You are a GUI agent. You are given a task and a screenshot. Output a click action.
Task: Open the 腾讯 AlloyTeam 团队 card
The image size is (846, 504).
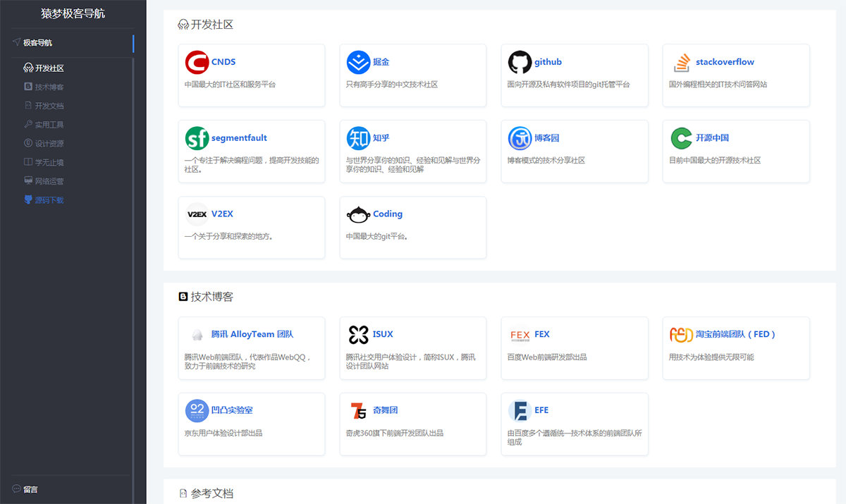[251, 348]
